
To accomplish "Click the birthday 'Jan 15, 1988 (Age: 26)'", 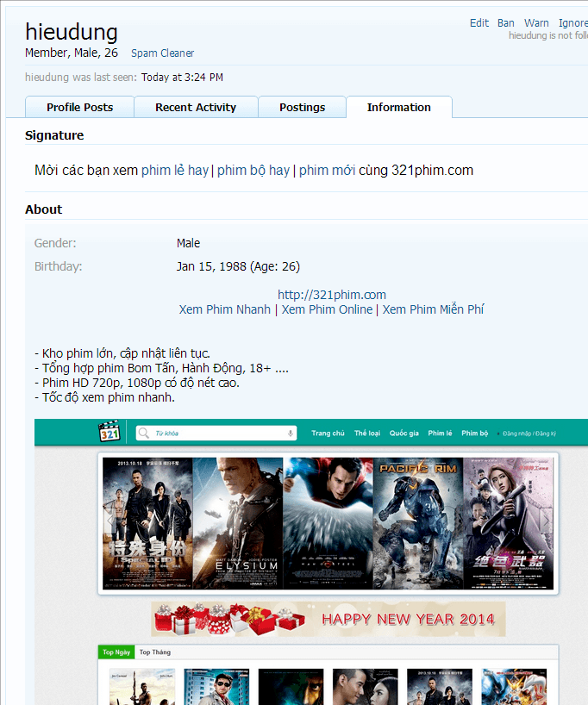I will click(238, 266).
